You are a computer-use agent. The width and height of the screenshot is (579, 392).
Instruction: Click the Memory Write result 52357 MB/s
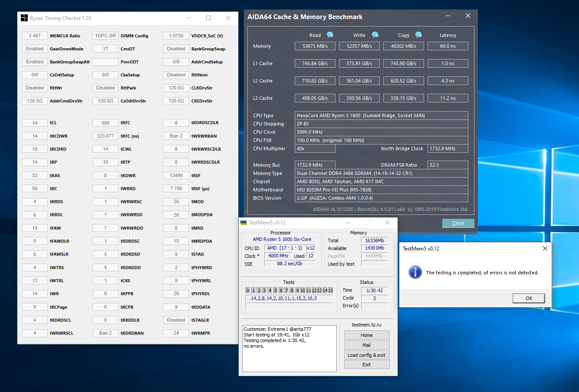[x=359, y=46]
